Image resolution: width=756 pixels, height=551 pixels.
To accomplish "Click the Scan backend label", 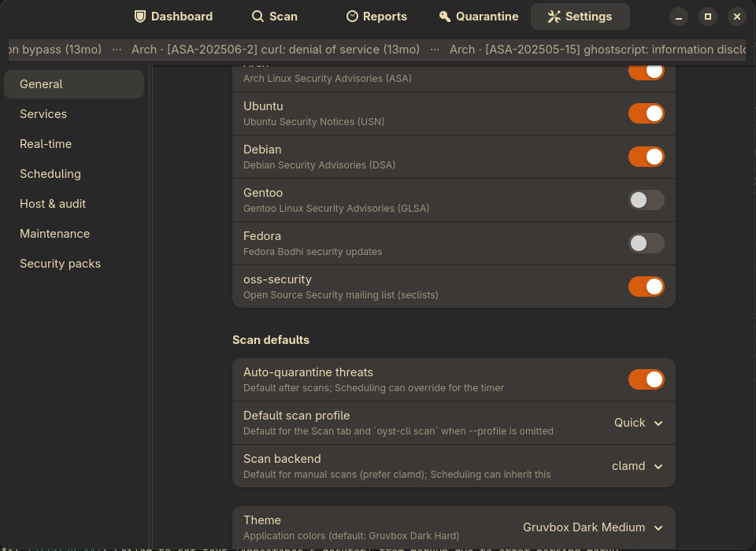I will pyautogui.click(x=282, y=459).
